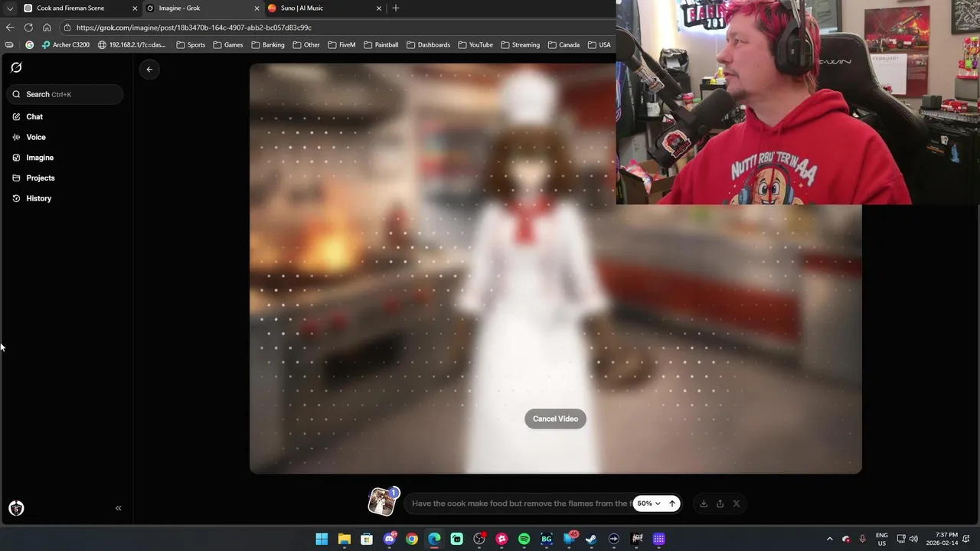Open Google Chrome from taskbar
Image resolution: width=980 pixels, height=551 pixels.
point(412,539)
